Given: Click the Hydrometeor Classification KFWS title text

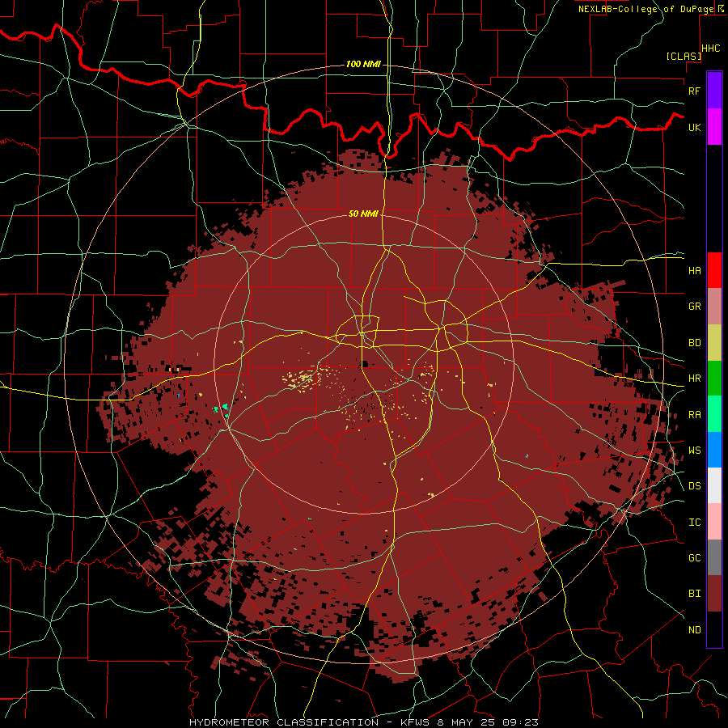Looking at the screenshot, I should [364, 722].
